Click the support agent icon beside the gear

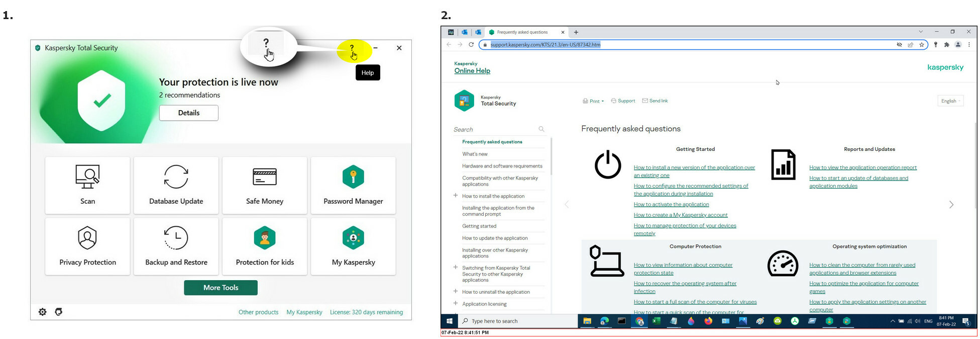[x=59, y=312]
